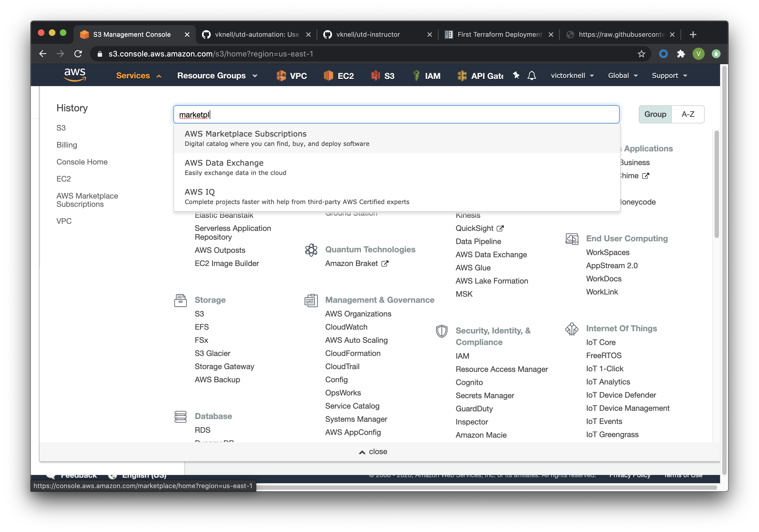
Task: Reload the page
Action: click(x=78, y=54)
